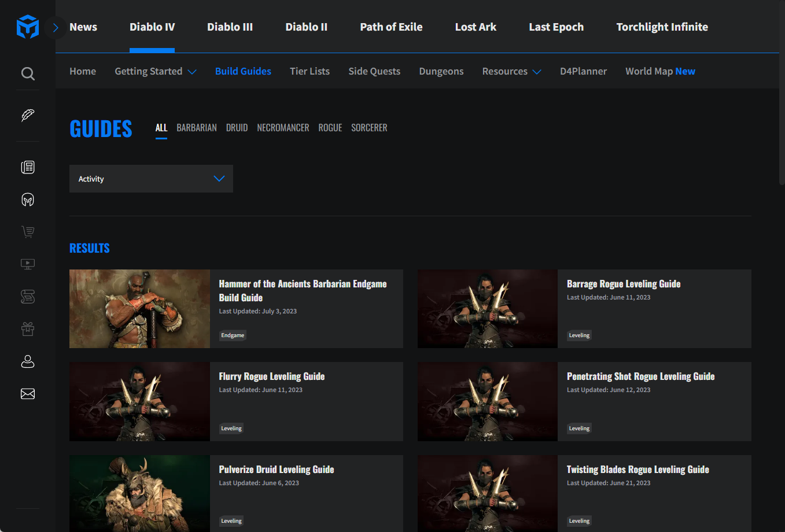The width and height of the screenshot is (785, 532).
Task: Click the Pulverize Druid guide thumbnail
Action: coord(139,493)
